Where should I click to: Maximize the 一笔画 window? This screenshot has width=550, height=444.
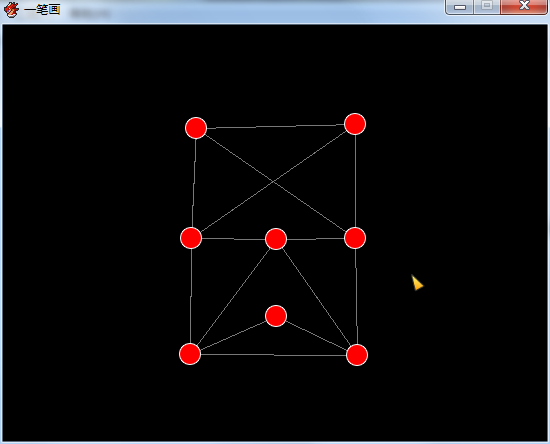click(x=487, y=6)
